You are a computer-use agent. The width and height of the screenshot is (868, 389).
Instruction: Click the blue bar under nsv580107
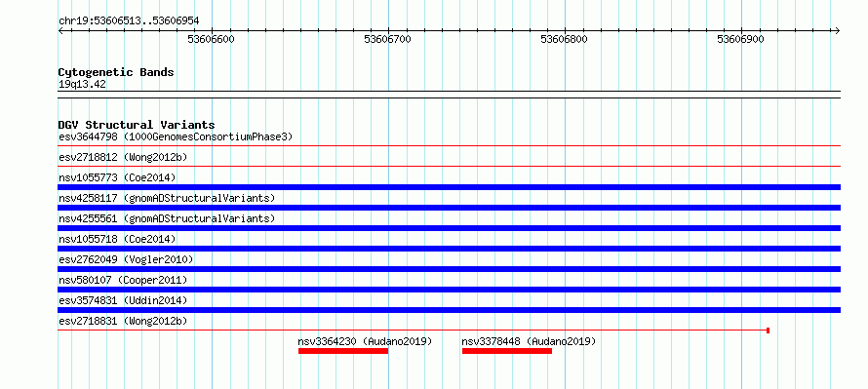(x=449, y=290)
